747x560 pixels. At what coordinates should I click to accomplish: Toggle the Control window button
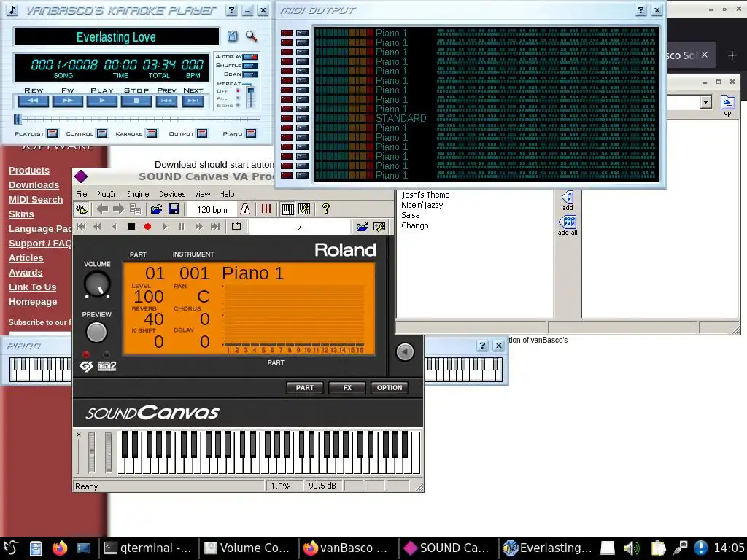(x=101, y=133)
